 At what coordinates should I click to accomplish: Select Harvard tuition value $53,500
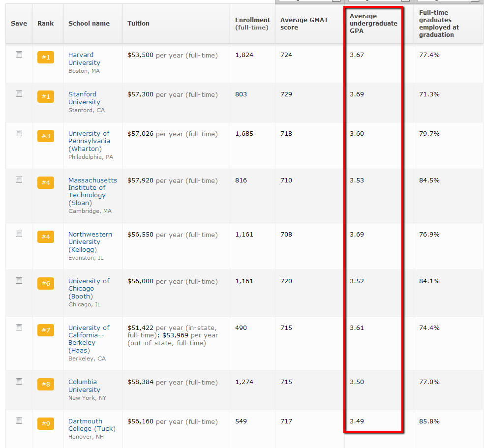pos(140,55)
